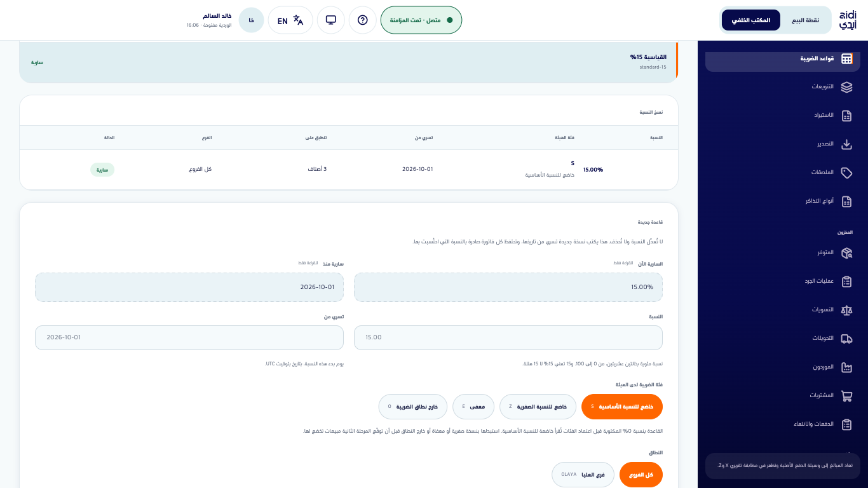Click the التصدير download icon
The image size is (868, 488).
(x=846, y=144)
